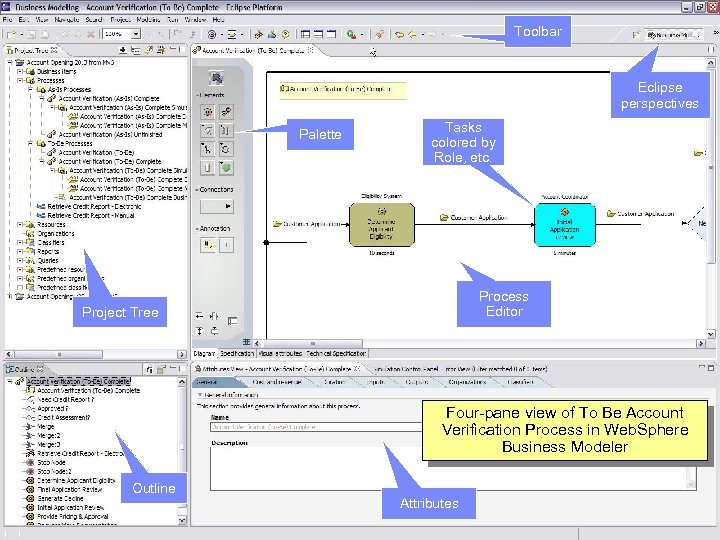Switch to the Technical Specification tab
The image size is (720, 540).
(336, 354)
